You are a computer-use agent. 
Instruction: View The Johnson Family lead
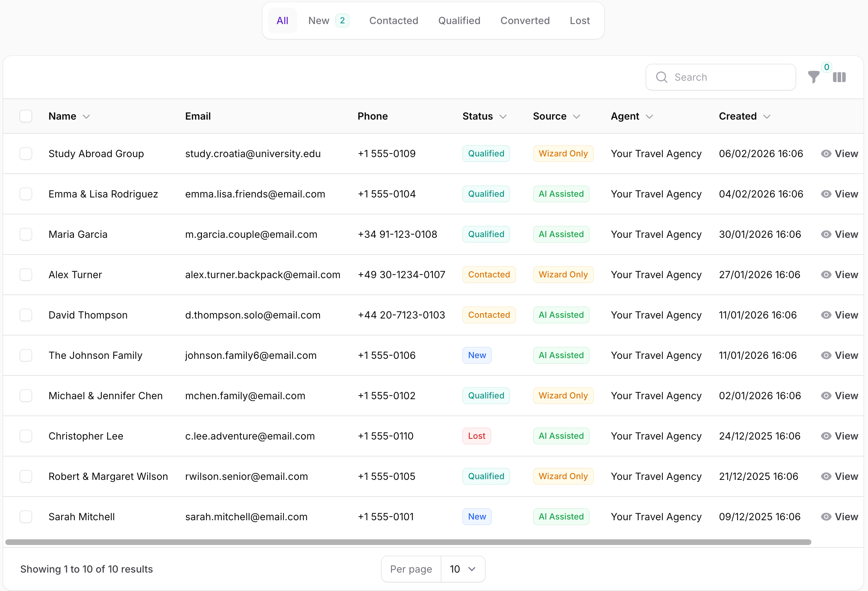coord(846,355)
